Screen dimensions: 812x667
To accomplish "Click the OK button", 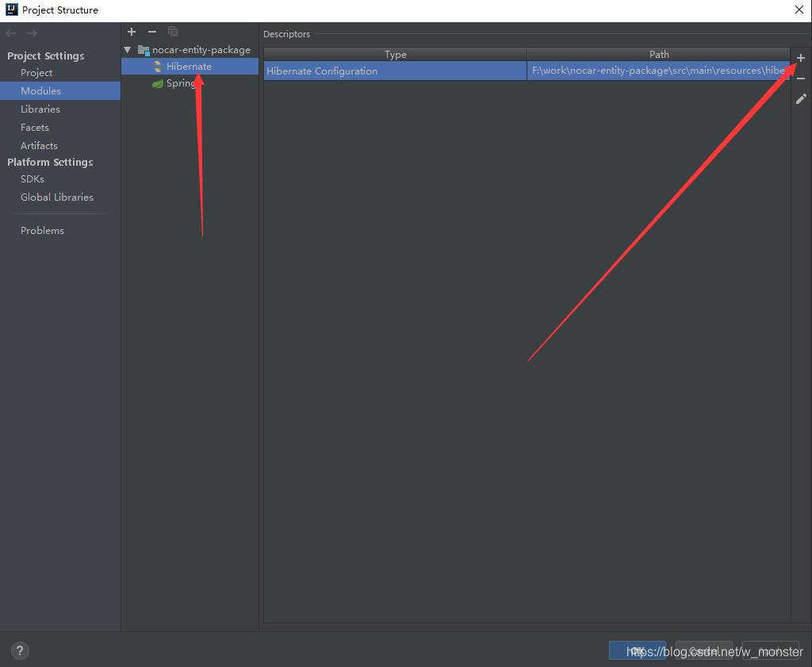I will click(637, 650).
